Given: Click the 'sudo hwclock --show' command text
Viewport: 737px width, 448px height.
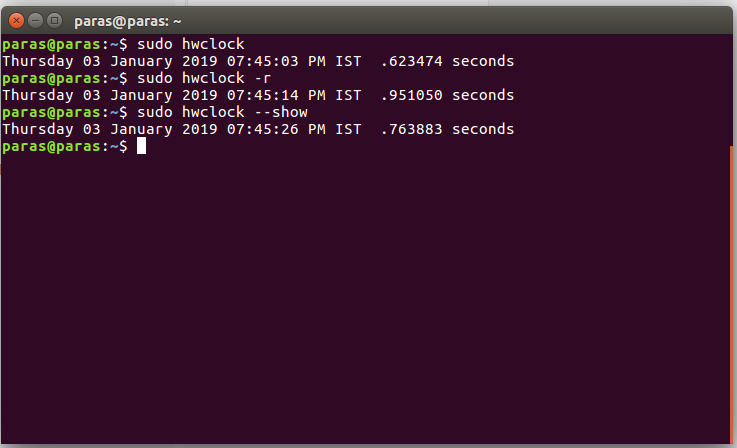Looking at the screenshot, I should point(220,112).
